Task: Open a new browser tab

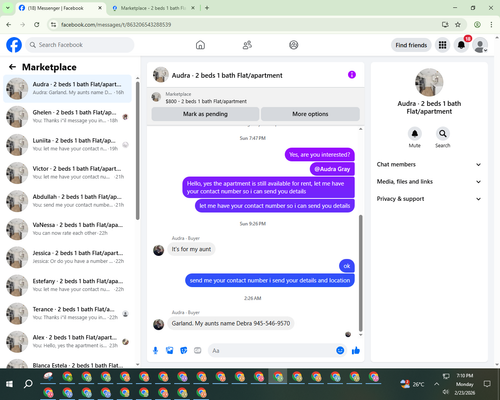Action: [207, 8]
